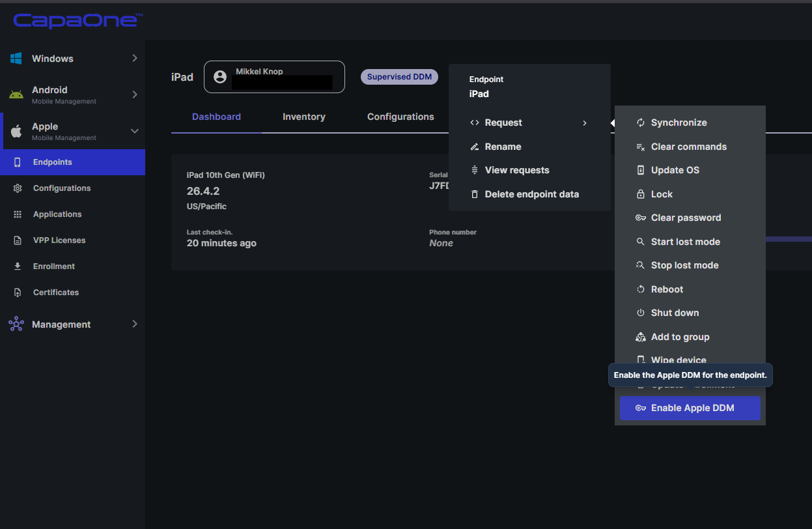This screenshot has height=529, width=812.
Task: Collapse the Apple section chevron
Action: tap(135, 131)
